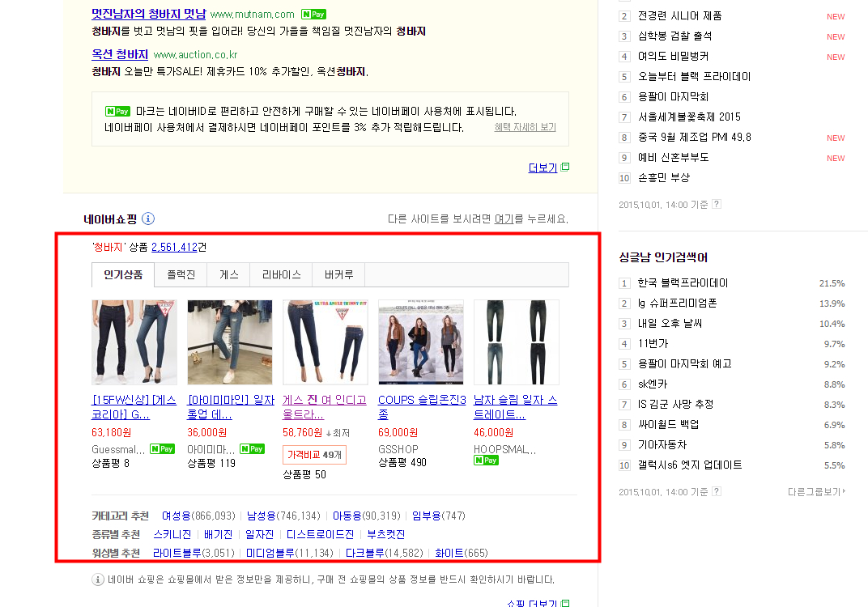Viewport: 868px width, 607px height.
Task: Open the COUPS three-model product thumbnail
Action: pos(421,342)
